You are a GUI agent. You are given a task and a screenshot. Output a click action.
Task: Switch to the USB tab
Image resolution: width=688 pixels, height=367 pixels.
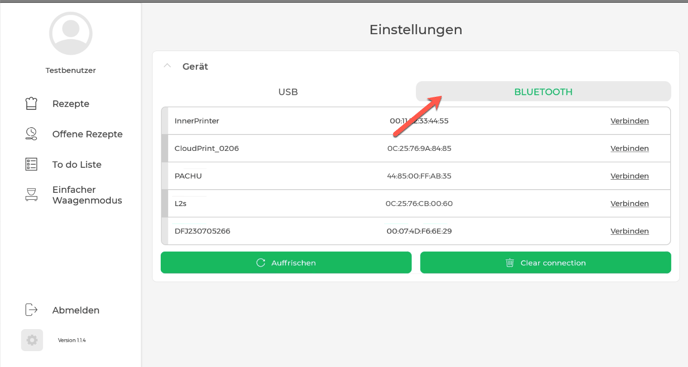[288, 92]
